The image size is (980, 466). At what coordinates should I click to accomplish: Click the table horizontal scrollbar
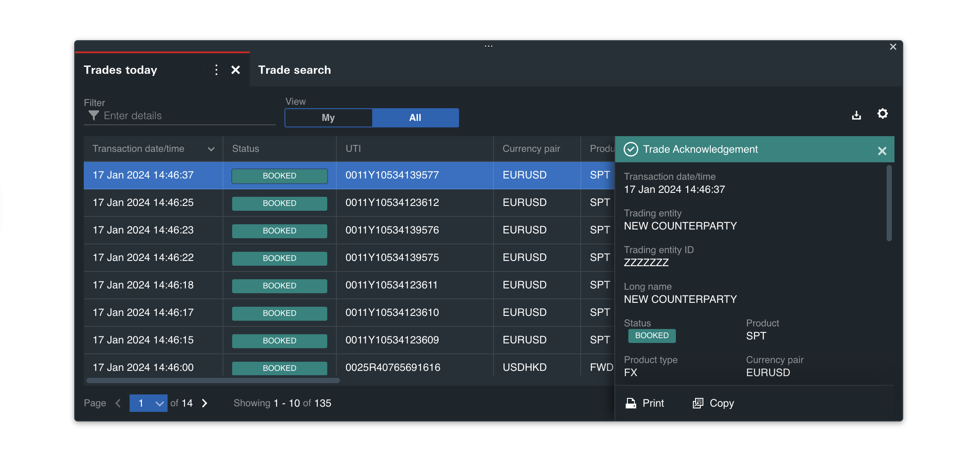coord(213,380)
